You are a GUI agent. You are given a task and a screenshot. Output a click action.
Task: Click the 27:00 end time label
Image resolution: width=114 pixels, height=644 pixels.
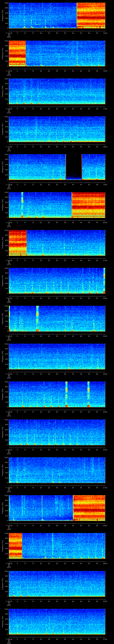pos(105,487)
